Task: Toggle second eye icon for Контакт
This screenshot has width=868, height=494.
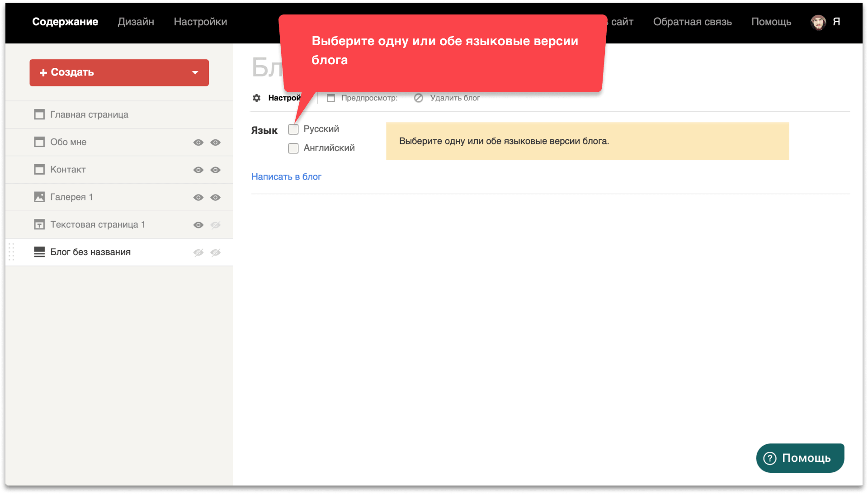Action: click(x=216, y=170)
